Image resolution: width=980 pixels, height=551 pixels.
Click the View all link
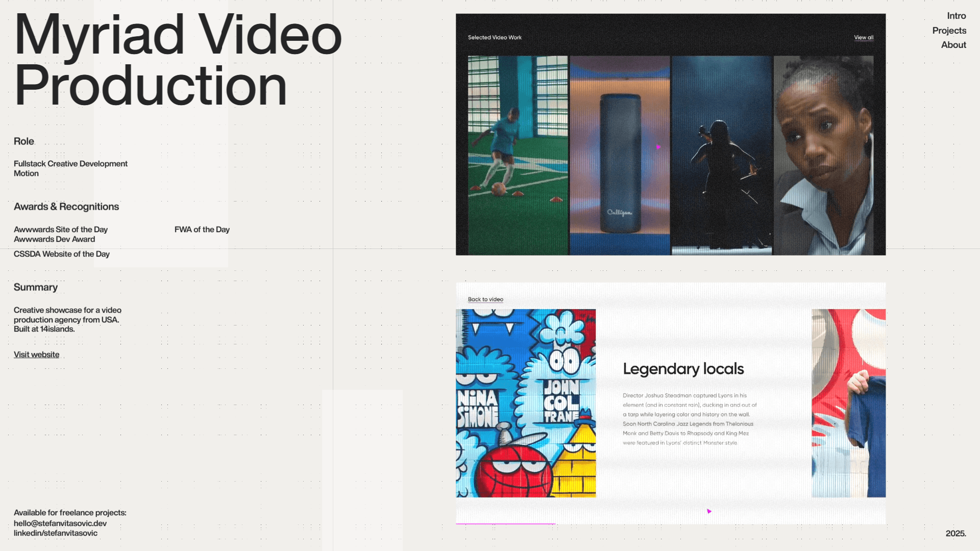tap(864, 37)
